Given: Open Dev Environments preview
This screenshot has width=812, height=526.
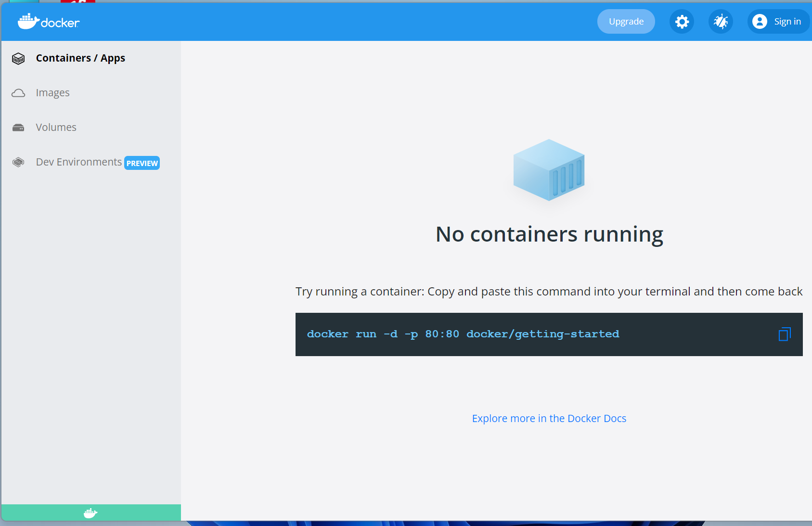Looking at the screenshot, I should [78, 162].
